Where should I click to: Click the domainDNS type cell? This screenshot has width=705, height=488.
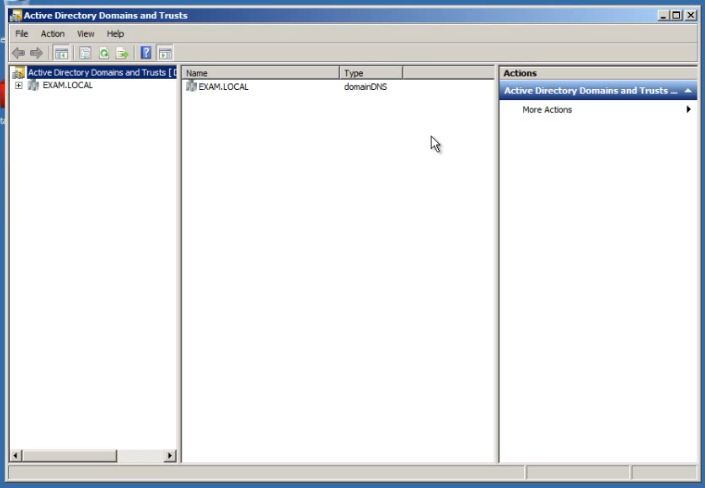(365, 87)
